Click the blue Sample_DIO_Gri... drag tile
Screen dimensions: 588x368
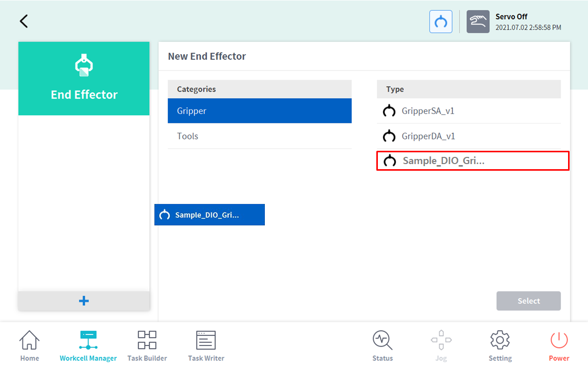209,215
